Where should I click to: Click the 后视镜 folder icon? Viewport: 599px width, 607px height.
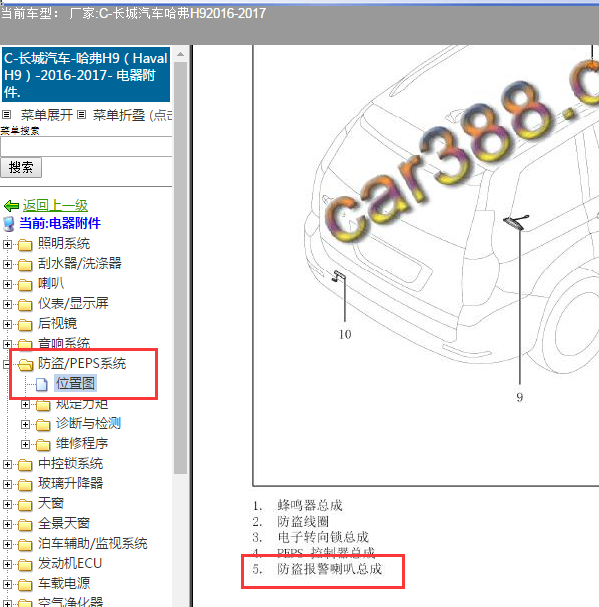tap(25, 325)
